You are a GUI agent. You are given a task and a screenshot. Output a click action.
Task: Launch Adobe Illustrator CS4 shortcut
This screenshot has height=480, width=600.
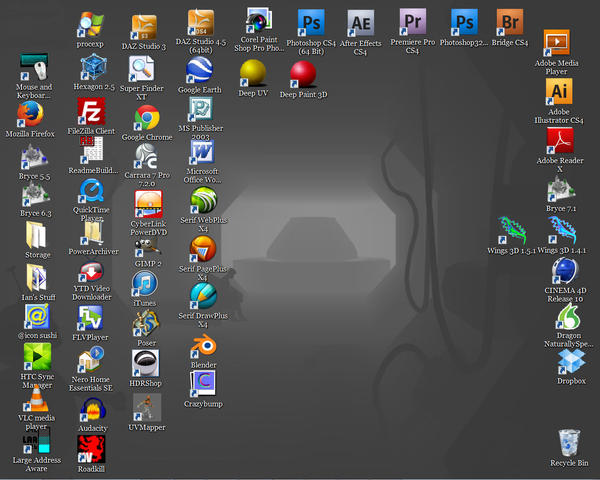[x=559, y=91]
